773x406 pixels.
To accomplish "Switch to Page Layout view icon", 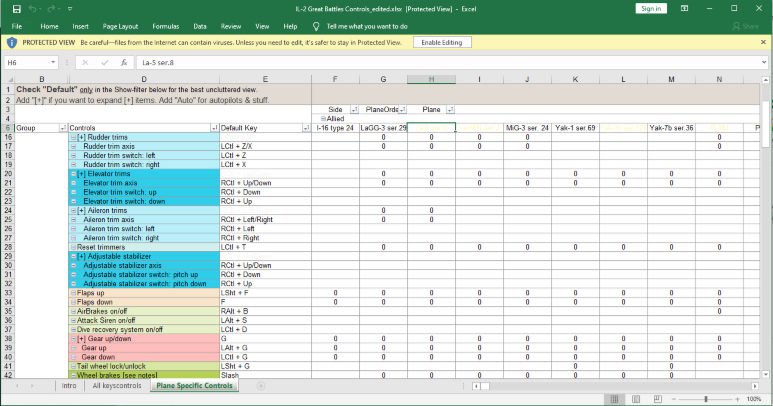I will click(x=636, y=399).
